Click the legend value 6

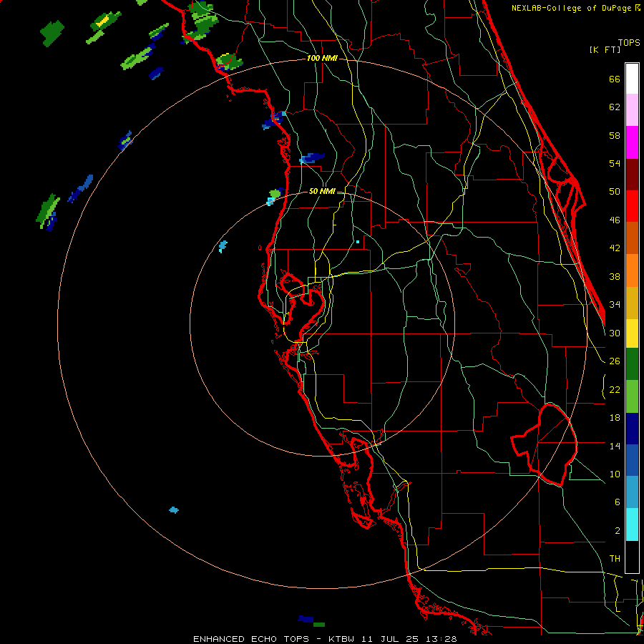coord(617,502)
